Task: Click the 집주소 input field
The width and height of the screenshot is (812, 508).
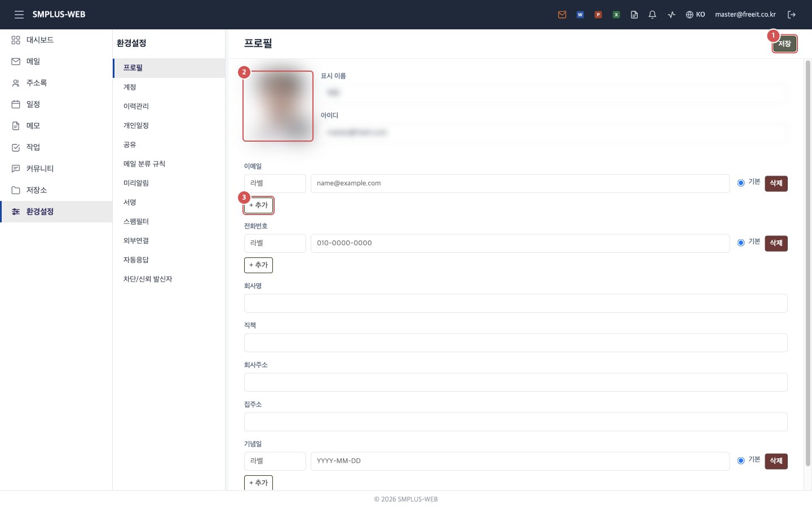Action: (516, 422)
